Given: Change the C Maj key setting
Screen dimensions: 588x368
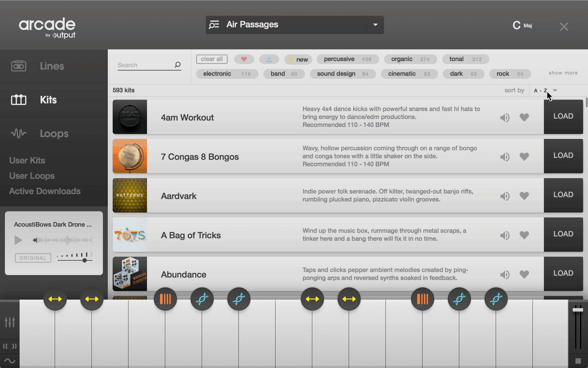Looking at the screenshot, I should pyautogui.click(x=522, y=25).
